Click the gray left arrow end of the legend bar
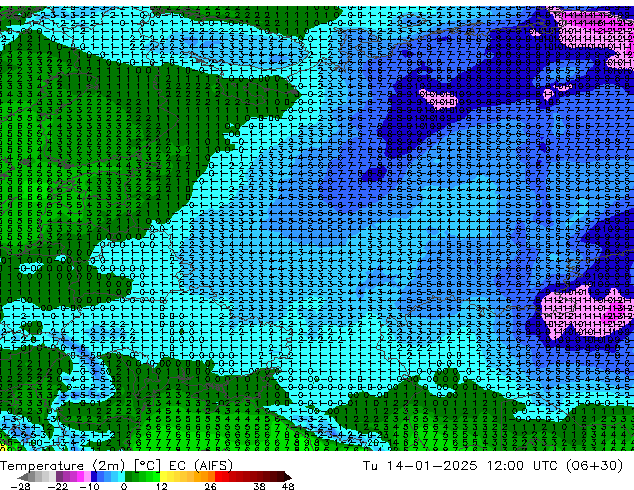This screenshot has height=490, width=634. pyautogui.click(x=23, y=477)
